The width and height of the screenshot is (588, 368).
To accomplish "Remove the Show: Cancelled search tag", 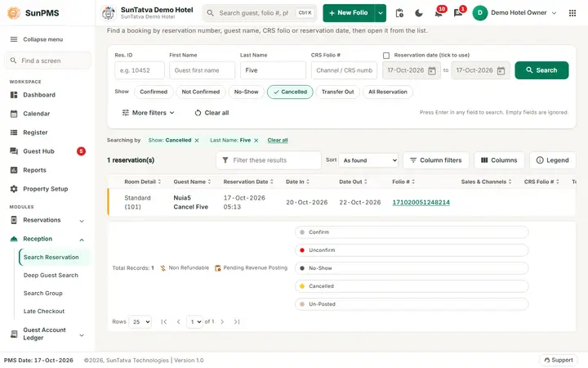I will [x=197, y=141].
